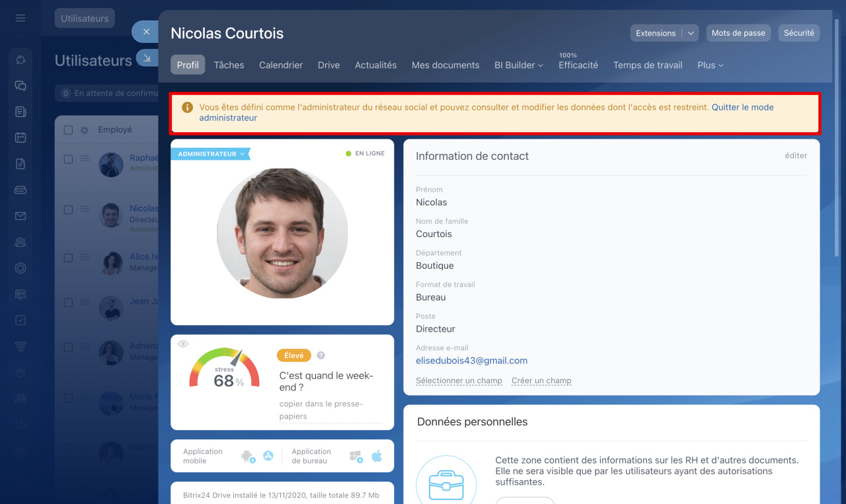Viewport: 846px width, 504px height.
Task: Switch to the Tâches tab
Action: click(229, 65)
